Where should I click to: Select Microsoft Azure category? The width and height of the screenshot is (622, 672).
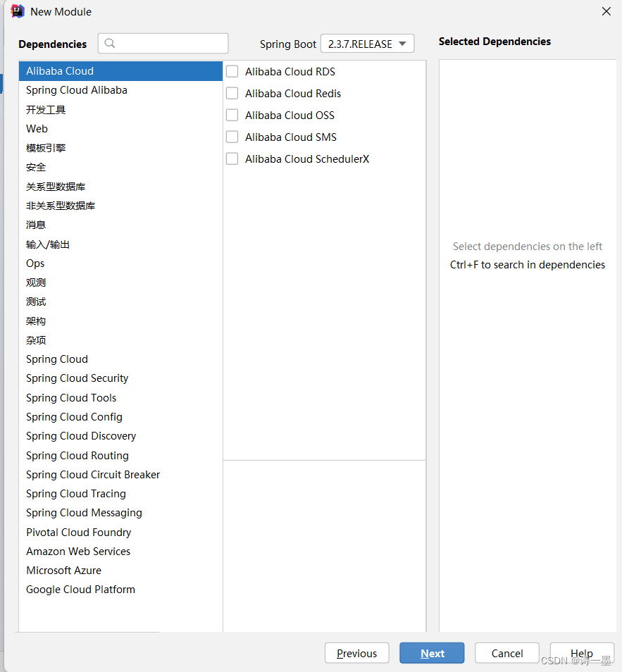[120, 571]
